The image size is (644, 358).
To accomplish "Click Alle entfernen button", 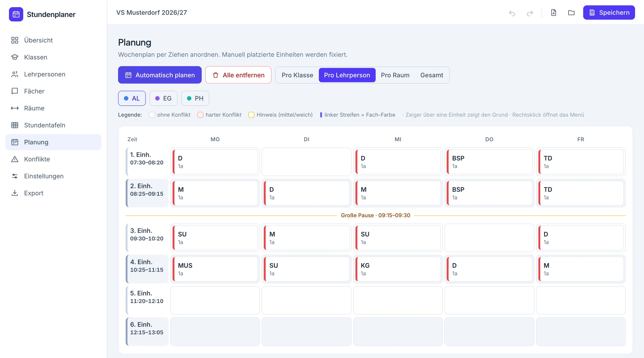I will click(x=238, y=75).
